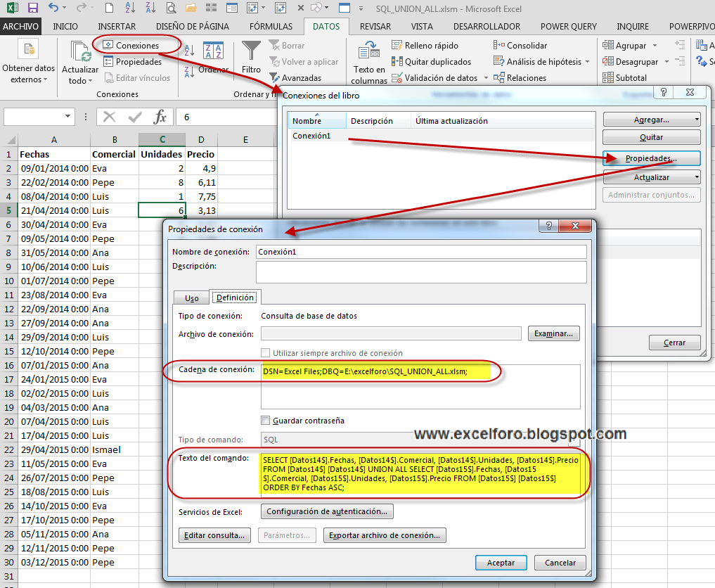This screenshot has width=715, height=588.
Task: Expand Análisis de hipótesis dropdown
Action: [587, 62]
